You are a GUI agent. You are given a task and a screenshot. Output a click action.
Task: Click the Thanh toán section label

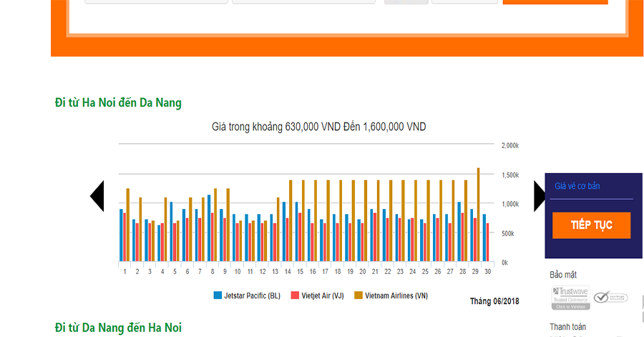coord(567,327)
